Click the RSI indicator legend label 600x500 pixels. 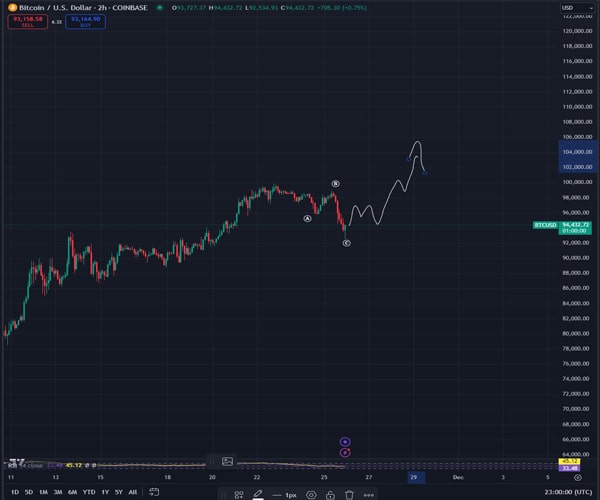[26, 465]
